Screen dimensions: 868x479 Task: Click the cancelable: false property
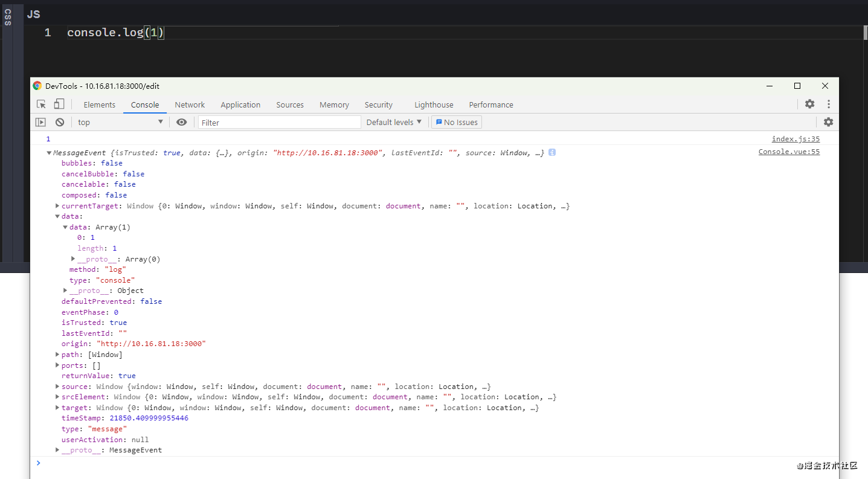[x=98, y=184]
